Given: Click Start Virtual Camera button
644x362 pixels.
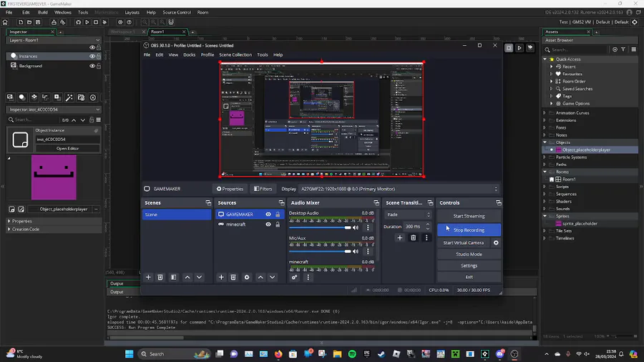Looking at the screenshot, I should (464, 243).
